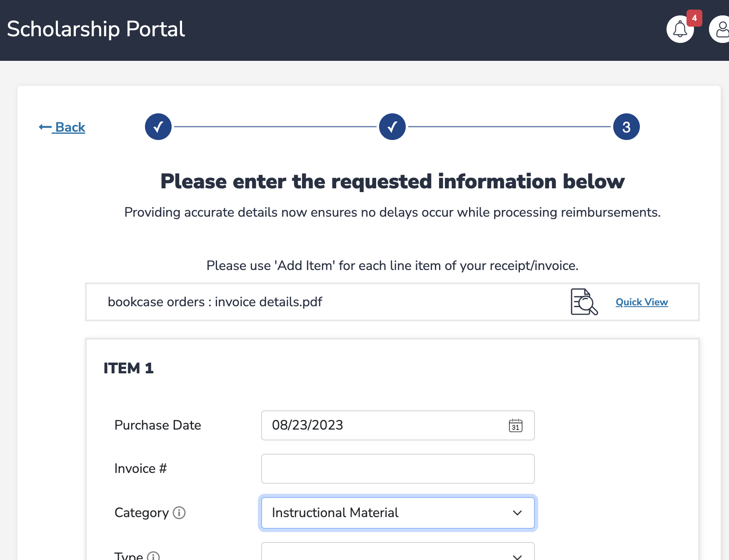The width and height of the screenshot is (729, 560).
Task: Click the Category info icon
Action: [x=179, y=512]
